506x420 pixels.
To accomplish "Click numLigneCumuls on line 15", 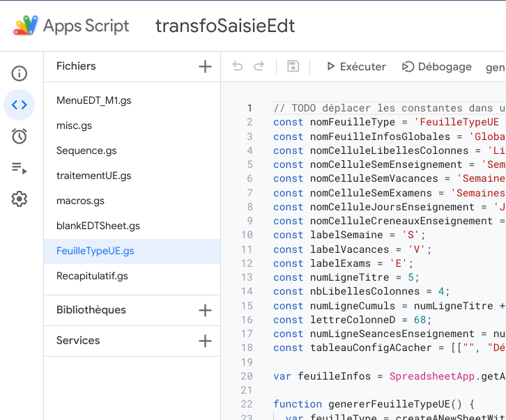I will [353, 306].
